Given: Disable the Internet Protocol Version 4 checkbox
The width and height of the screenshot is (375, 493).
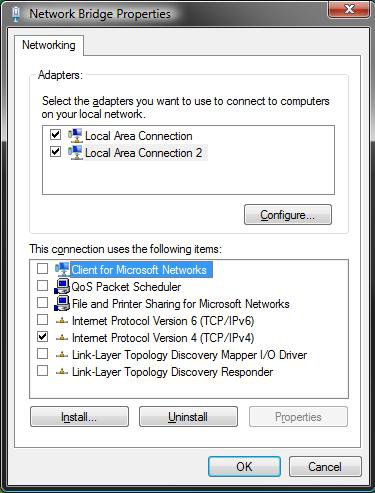Looking at the screenshot, I should [x=42, y=337].
